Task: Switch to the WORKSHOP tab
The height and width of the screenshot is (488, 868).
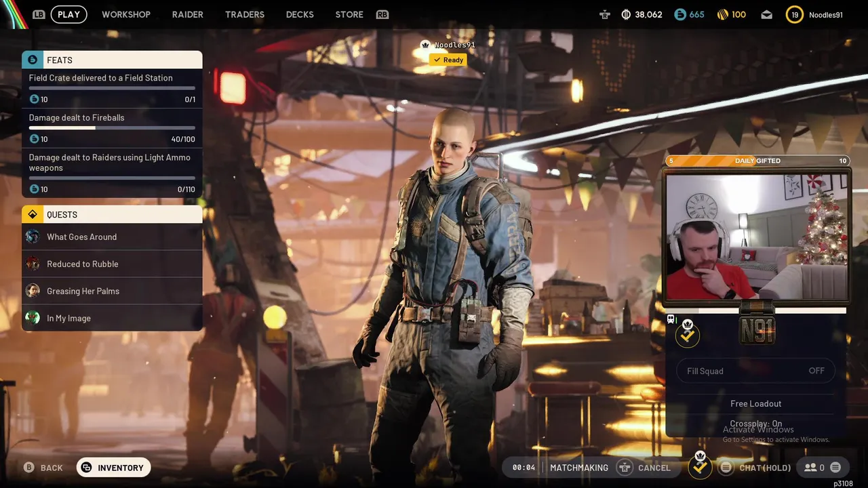Action: (x=126, y=14)
